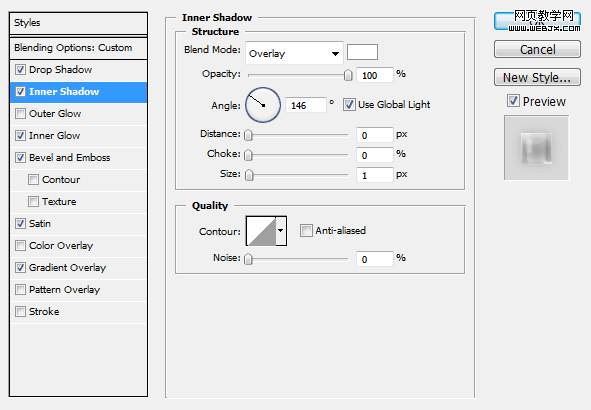Toggle the Satin checkbox
The height and width of the screenshot is (410, 591).
tap(20, 223)
